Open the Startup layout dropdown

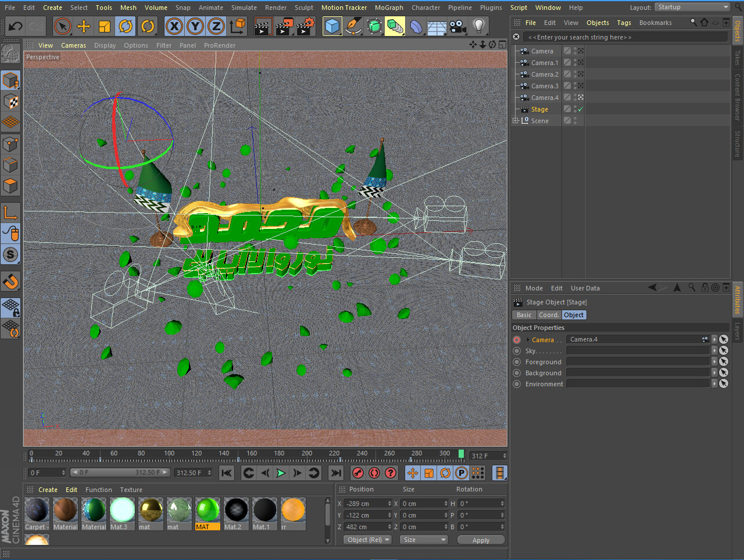click(692, 7)
